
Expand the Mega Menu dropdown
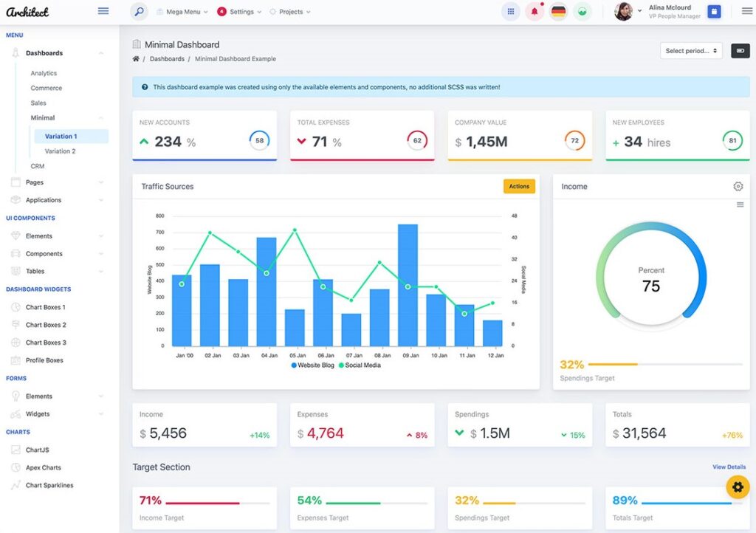click(x=182, y=12)
